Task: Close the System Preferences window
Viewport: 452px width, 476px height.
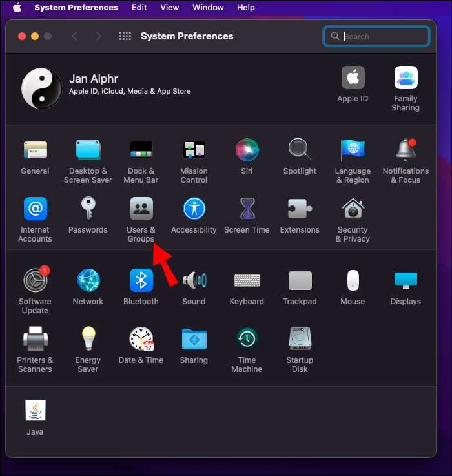Action: 22,36
